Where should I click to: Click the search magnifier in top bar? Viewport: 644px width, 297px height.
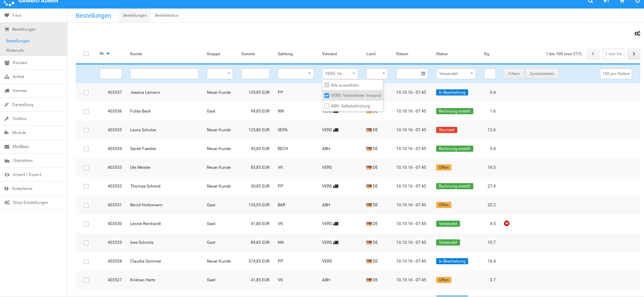[x=591, y=2]
